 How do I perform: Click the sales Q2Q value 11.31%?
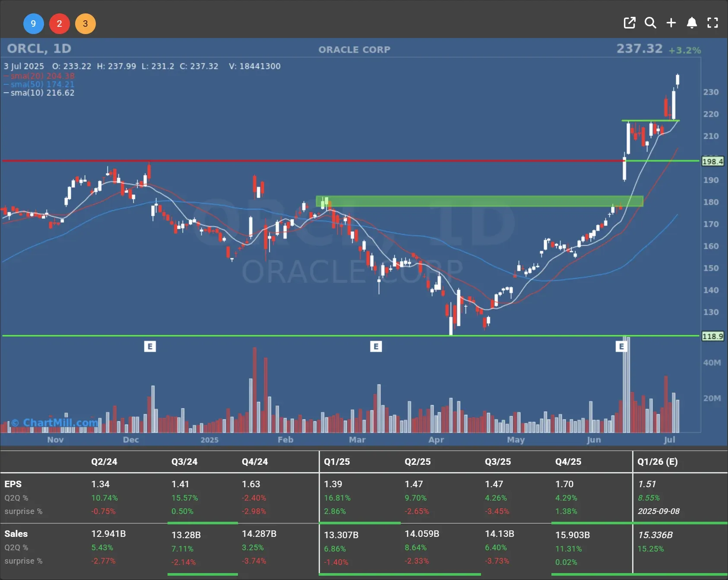[569, 549]
